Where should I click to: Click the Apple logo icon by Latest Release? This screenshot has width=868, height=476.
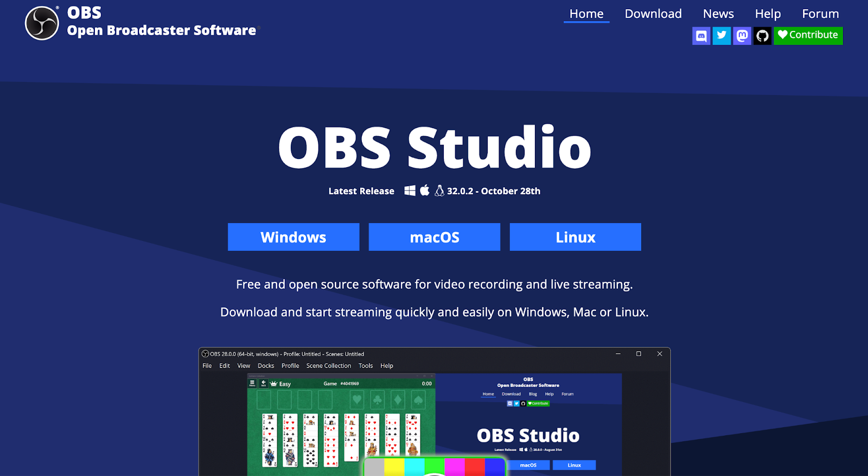(x=425, y=191)
